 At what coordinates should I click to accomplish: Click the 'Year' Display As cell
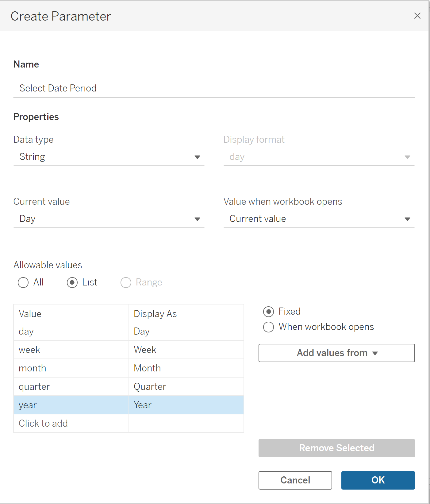tap(186, 405)
